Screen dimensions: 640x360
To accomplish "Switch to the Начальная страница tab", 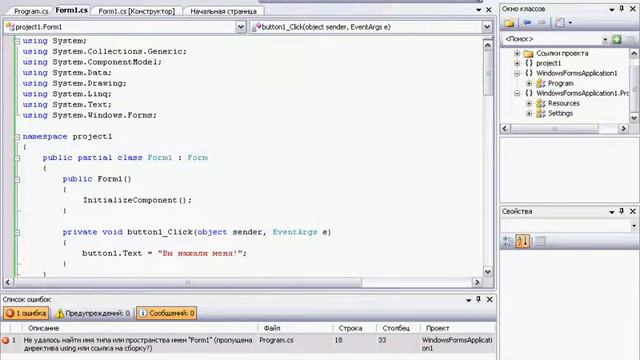I will coord(223,11).
